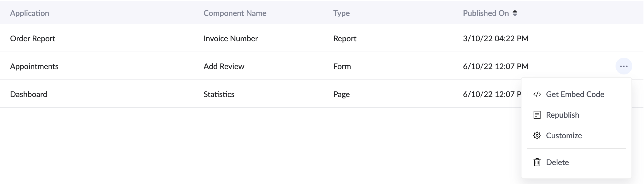Click the Component Name column header
Viewport: 644px width, 184px height.
point(235,13)
